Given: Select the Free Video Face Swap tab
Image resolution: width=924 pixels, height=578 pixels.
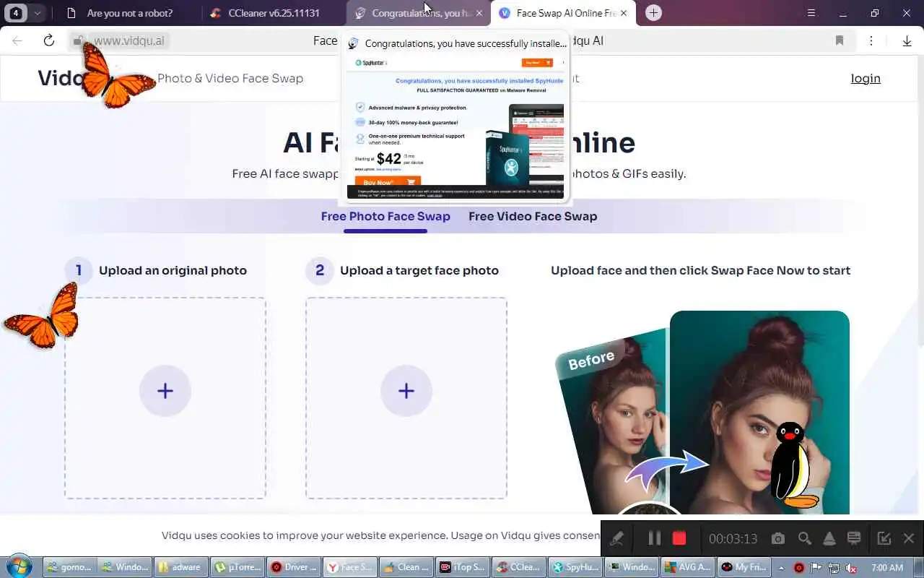Looking at the screenshot, I should click(x=533, y=216).
